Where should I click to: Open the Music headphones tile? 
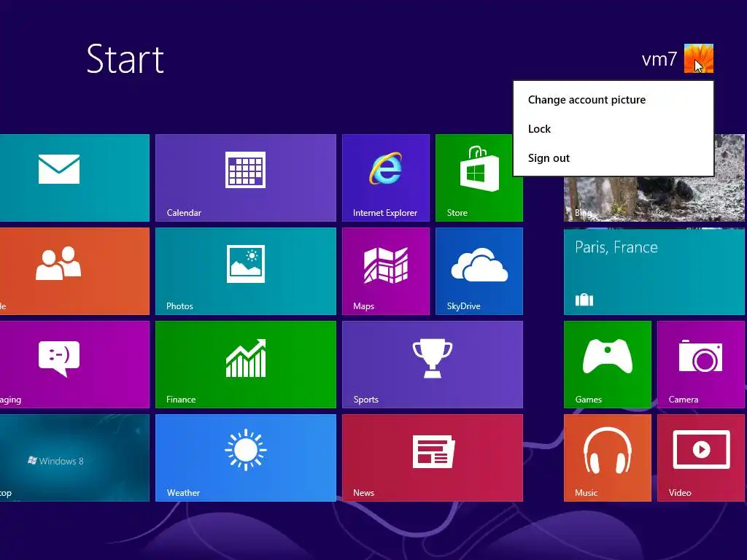608,458
